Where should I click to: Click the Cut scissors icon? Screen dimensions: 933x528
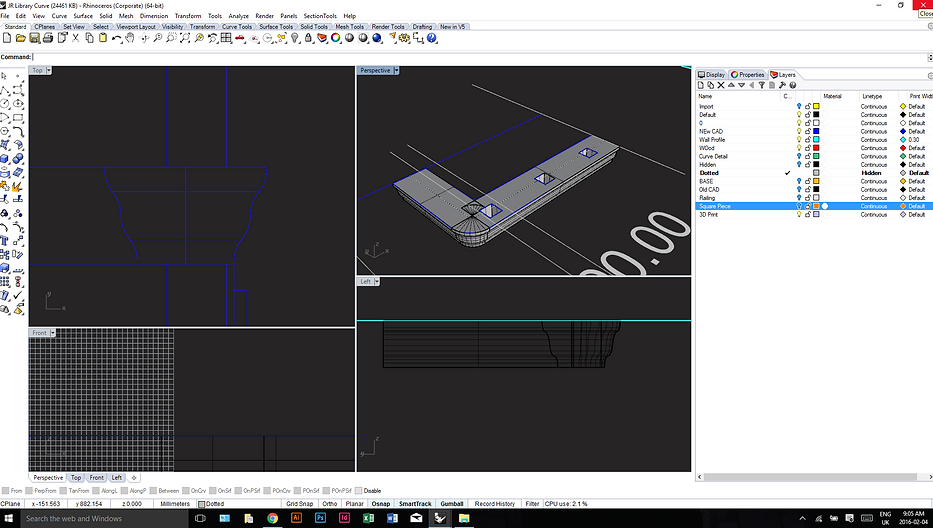coord(76,38)
